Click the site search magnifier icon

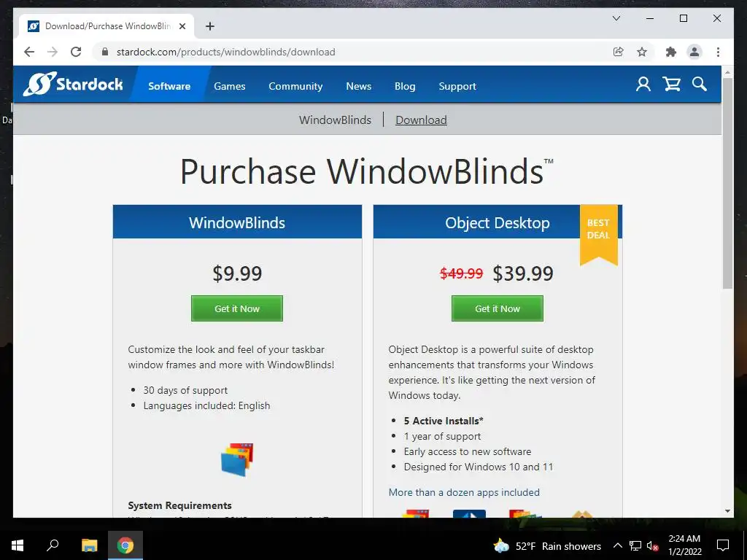point(700,85)
